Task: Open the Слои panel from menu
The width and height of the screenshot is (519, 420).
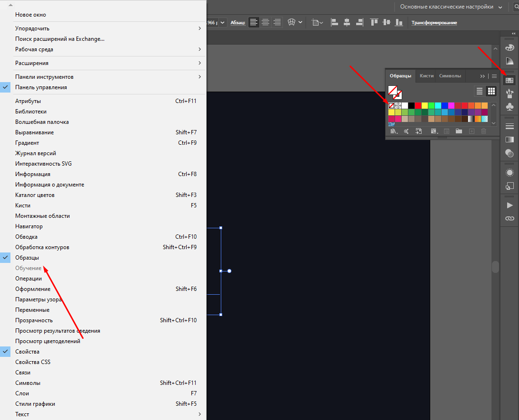Action: pyautogui.click(x=103, y=393)
